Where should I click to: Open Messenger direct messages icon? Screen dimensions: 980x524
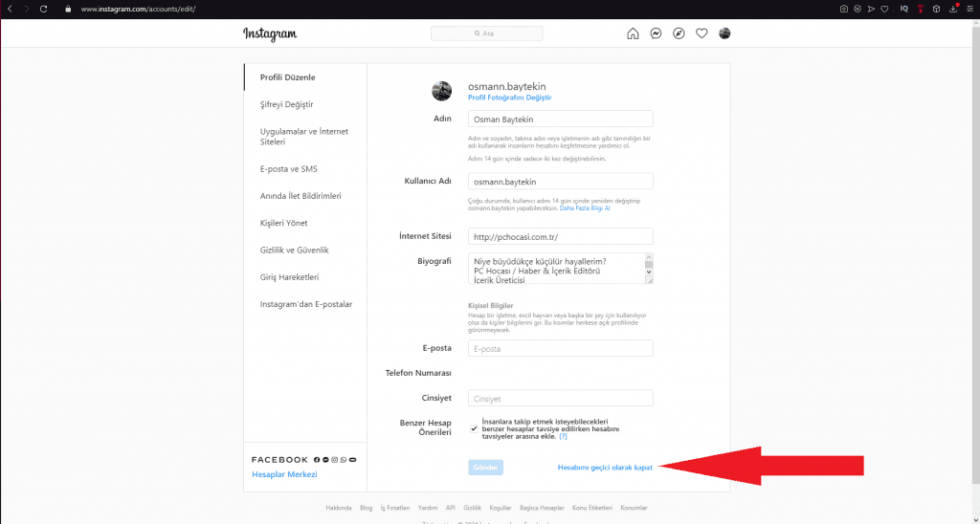pyautogui.click(x=656, y=33)
